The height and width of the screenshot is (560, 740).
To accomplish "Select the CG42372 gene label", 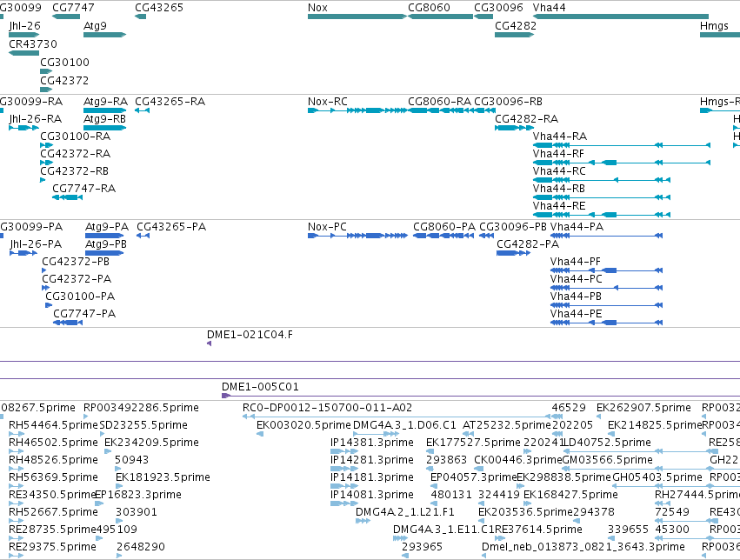I will pos(64,80).
